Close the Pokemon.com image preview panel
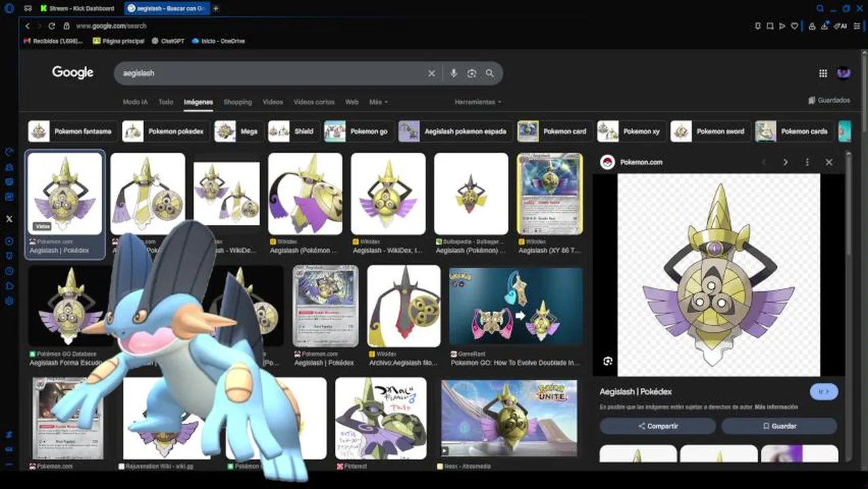Screen dimensions: 868x489 829,162
